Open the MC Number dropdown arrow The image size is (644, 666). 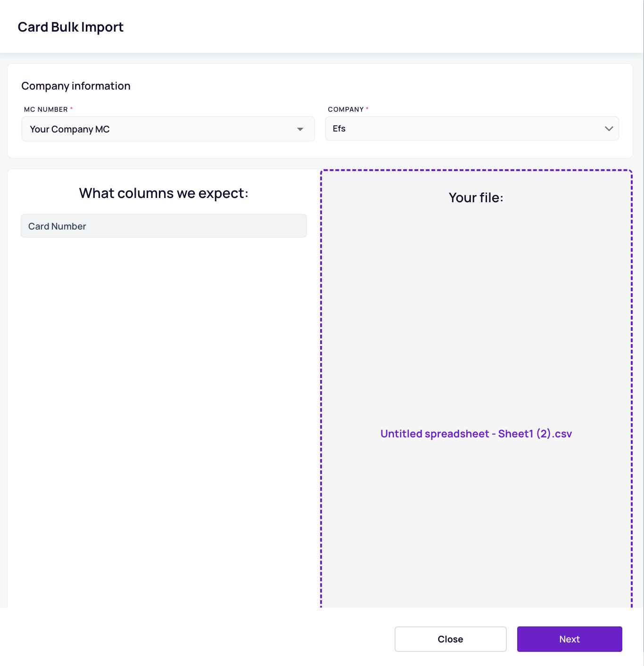(300, 129)
